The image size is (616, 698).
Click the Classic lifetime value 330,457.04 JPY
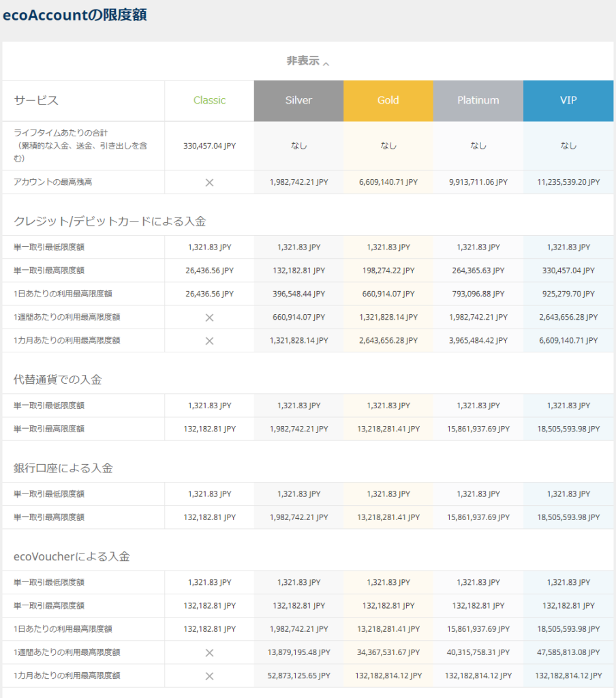click(209, 146)
